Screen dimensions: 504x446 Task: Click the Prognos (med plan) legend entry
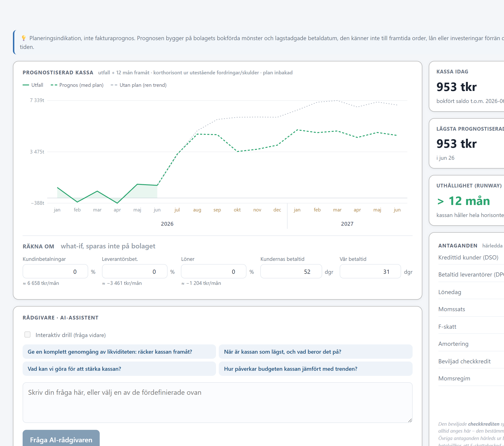(77, 85)
